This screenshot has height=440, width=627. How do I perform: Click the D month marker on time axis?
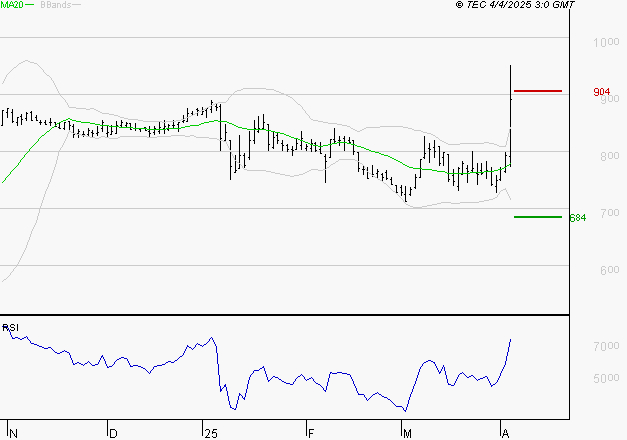tap(113, 434)
